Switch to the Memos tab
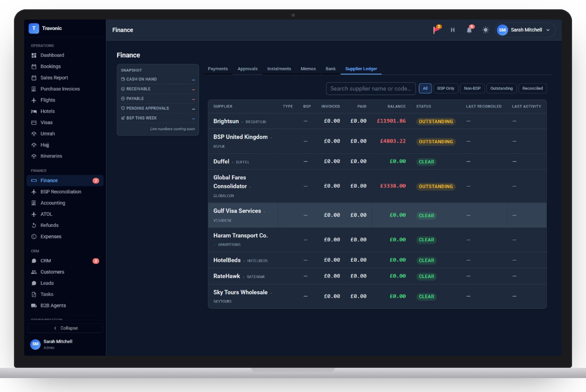The width and height of the screenshot is (586, 392). [x=308, y=69]
